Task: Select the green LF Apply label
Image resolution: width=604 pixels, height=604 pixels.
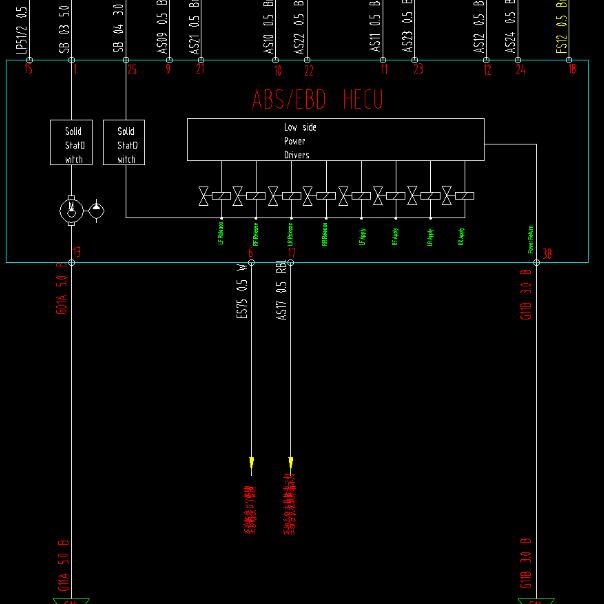Action: 362,237
